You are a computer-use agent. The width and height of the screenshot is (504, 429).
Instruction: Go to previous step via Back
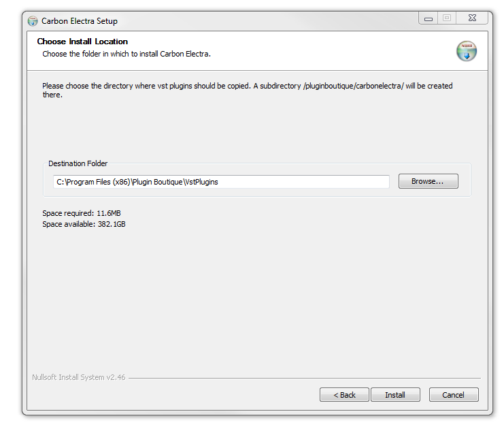(x=344, y=394)
